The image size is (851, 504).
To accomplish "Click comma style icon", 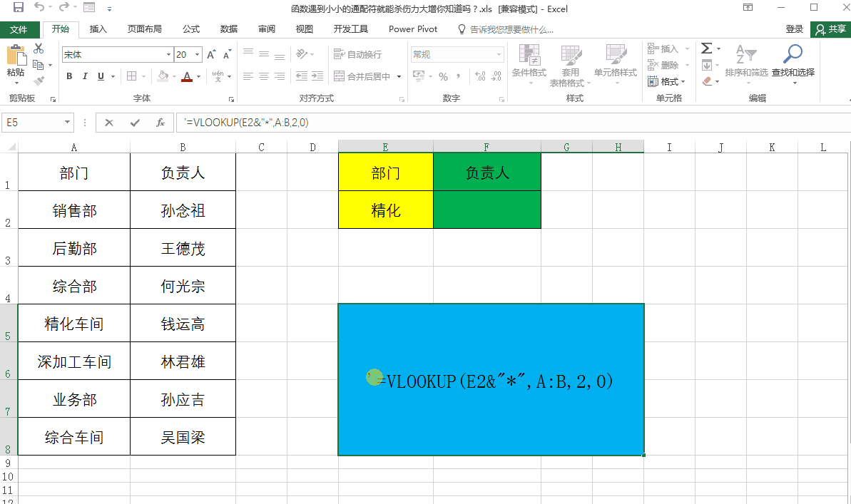I will click(459, 76).
